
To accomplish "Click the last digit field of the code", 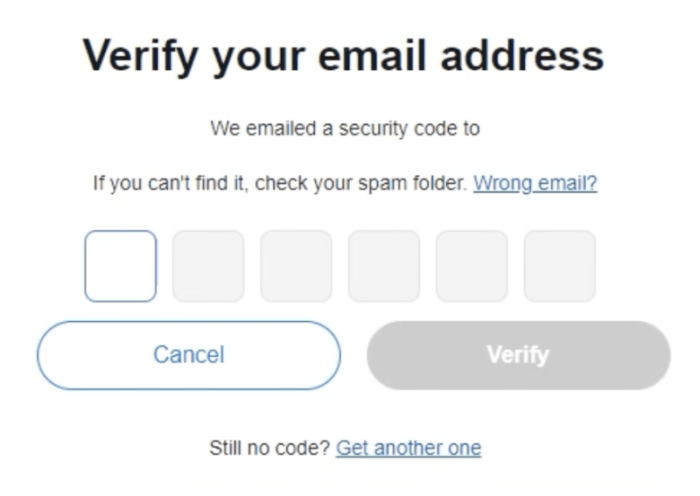I will 560,266.
